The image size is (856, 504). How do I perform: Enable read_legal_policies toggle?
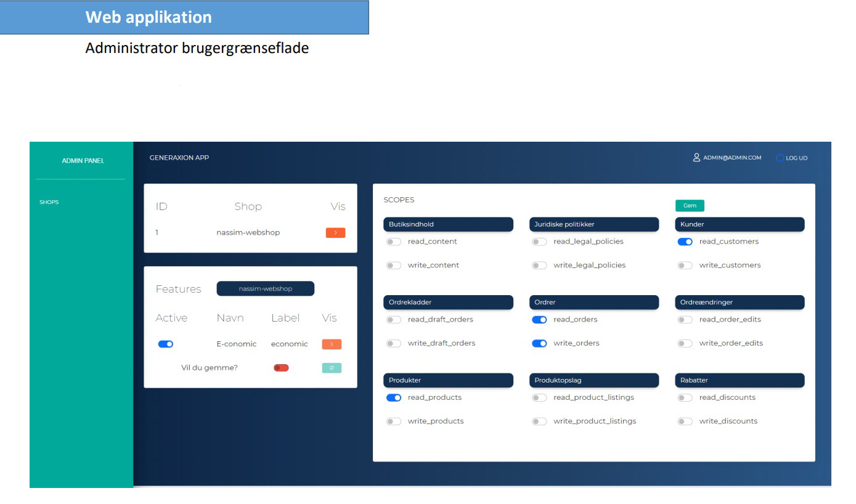[539, 242]
